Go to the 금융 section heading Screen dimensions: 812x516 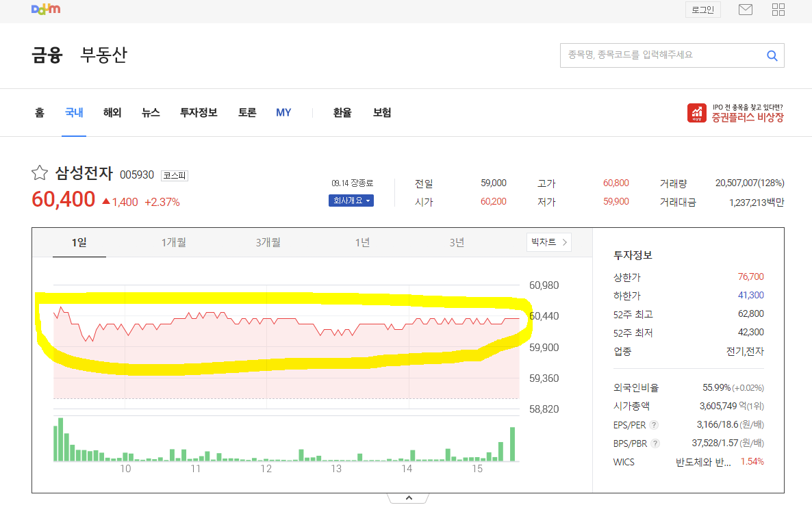[47, 54]
